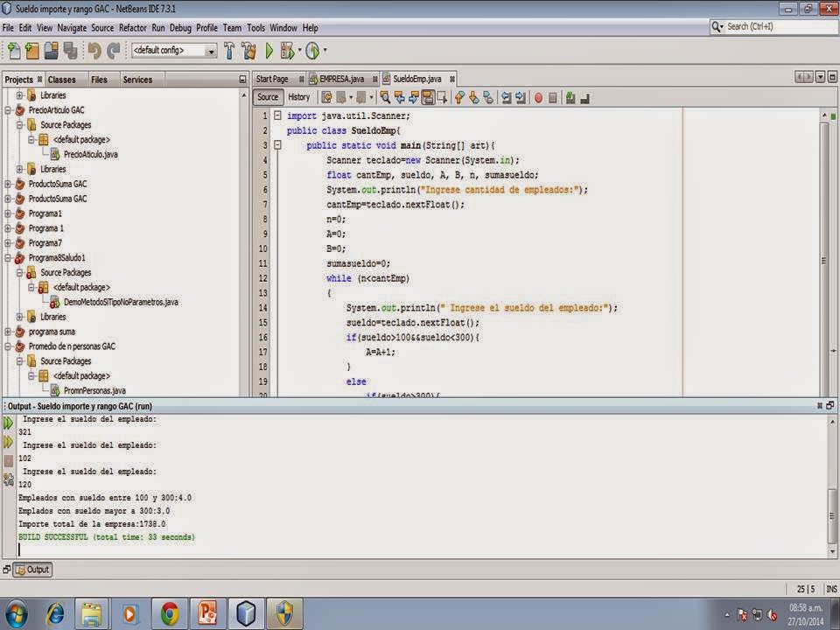Click the Output button at the bottom
The image size is (840, 630).
pos(33,570)
